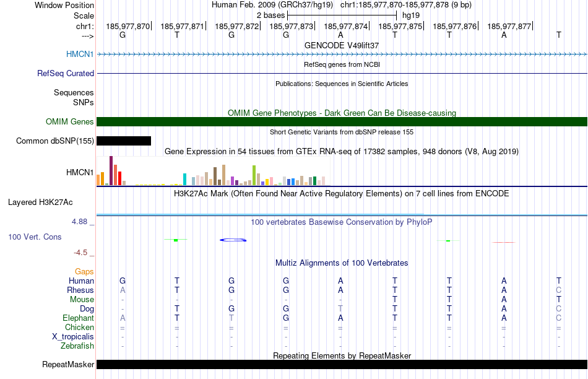Click the Elephant species label
Image resolution: width=588 pixels, height=379 pixels.
click(78, 318)
